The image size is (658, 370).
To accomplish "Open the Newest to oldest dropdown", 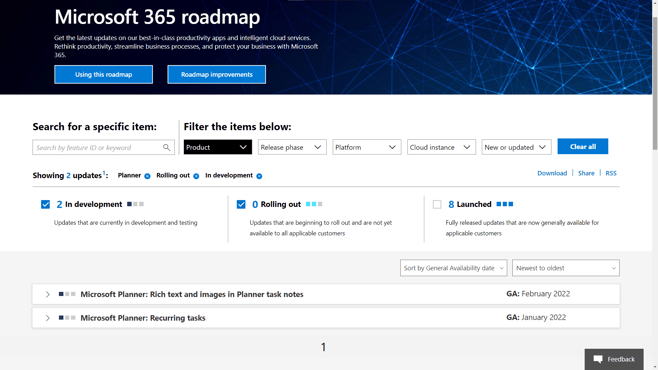I will 566,268.
